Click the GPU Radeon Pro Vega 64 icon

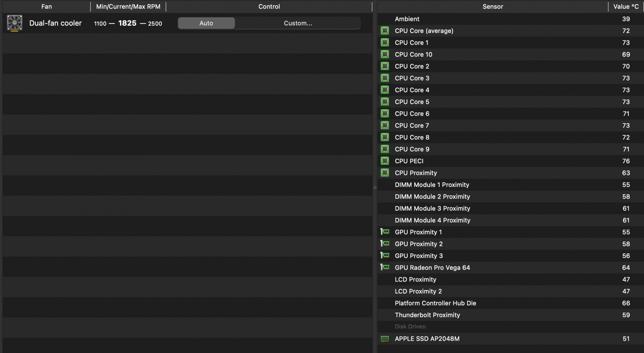point(384,267)
